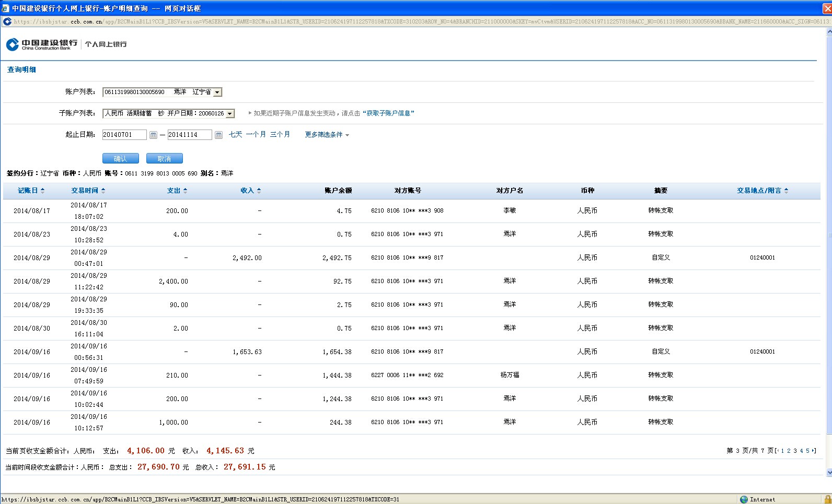832x504 pixels.
Task: Select the 三个月 date range shortcut
Action: coord(280,135)
